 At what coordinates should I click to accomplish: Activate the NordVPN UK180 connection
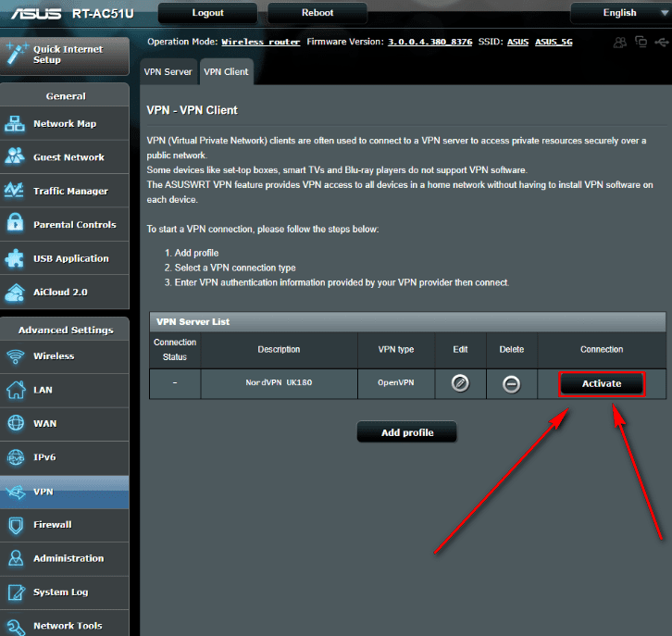coord(602,383)
